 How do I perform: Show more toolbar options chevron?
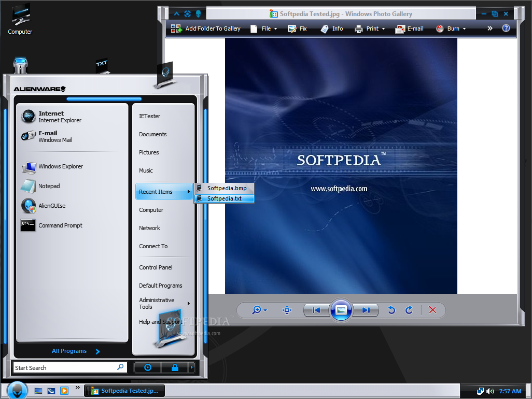[x=490, y=28]
